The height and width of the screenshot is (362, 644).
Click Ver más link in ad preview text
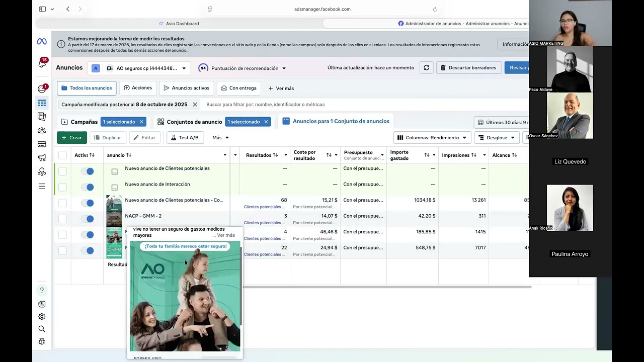226,235
